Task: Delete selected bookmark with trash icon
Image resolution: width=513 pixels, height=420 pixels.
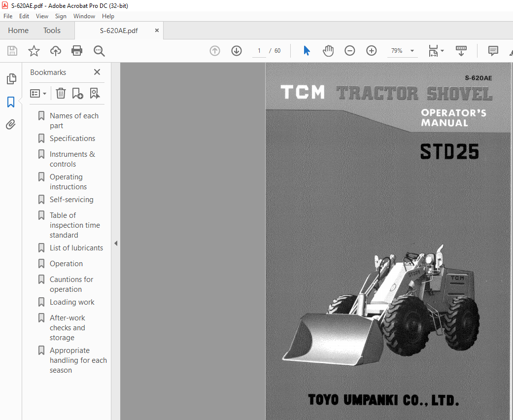Action: coord(61,93)
